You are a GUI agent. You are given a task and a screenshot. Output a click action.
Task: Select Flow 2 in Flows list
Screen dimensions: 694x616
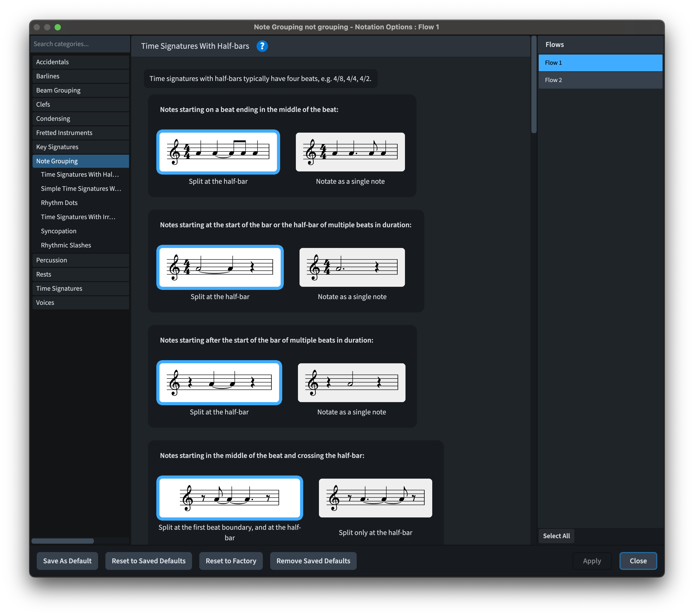(x=600, y=80)
